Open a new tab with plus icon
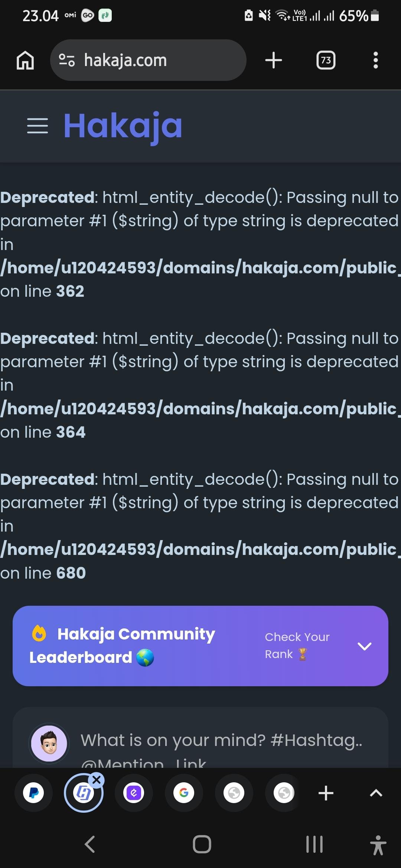This screenshot has height=868, width=401. coord(274,60)
